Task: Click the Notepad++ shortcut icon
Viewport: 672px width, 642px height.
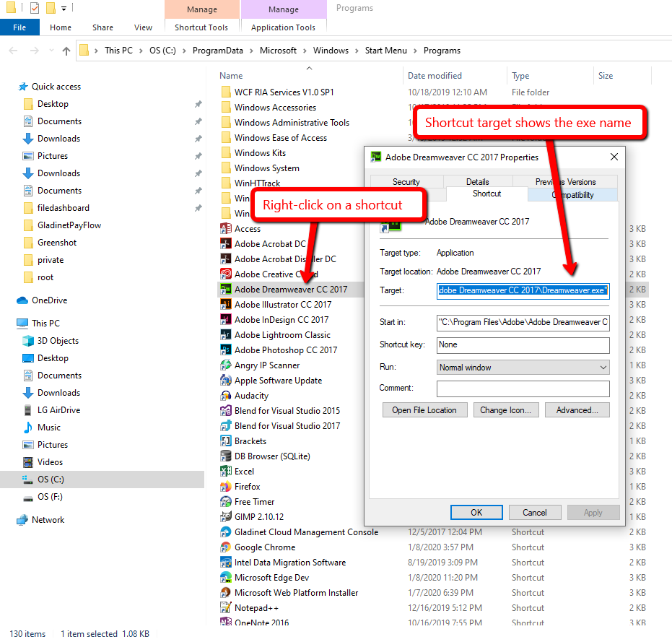Action: click(226, 608)
